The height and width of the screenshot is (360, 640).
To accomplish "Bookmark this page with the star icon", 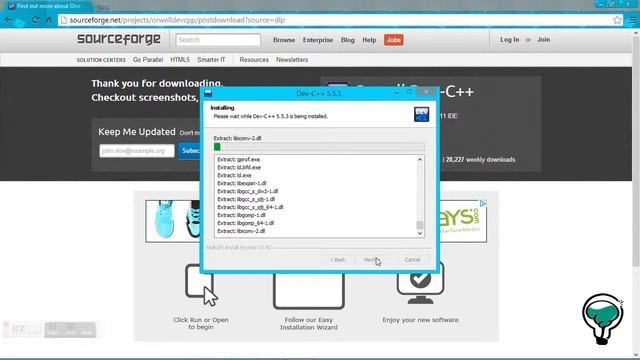I will tap(617, 20).
